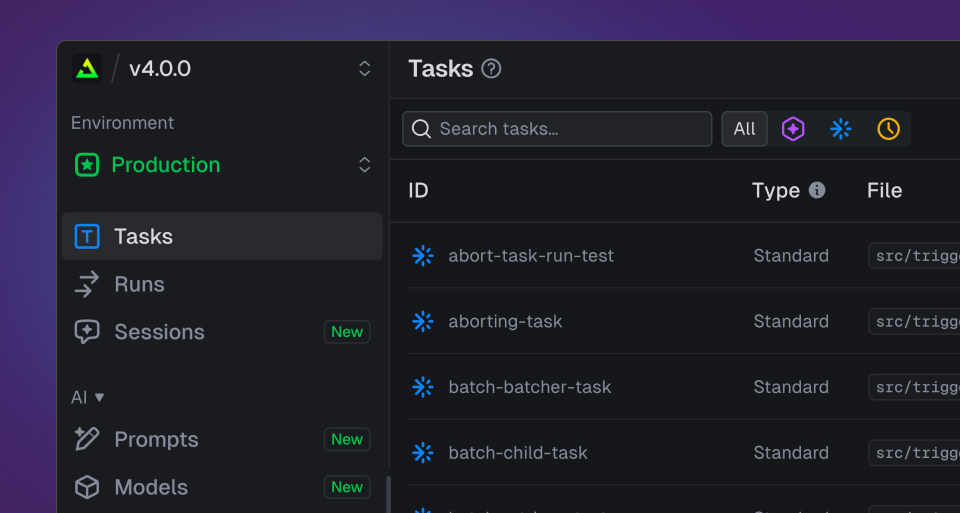Open the Tasks help question-mark icon

click(x=491, y=69)
